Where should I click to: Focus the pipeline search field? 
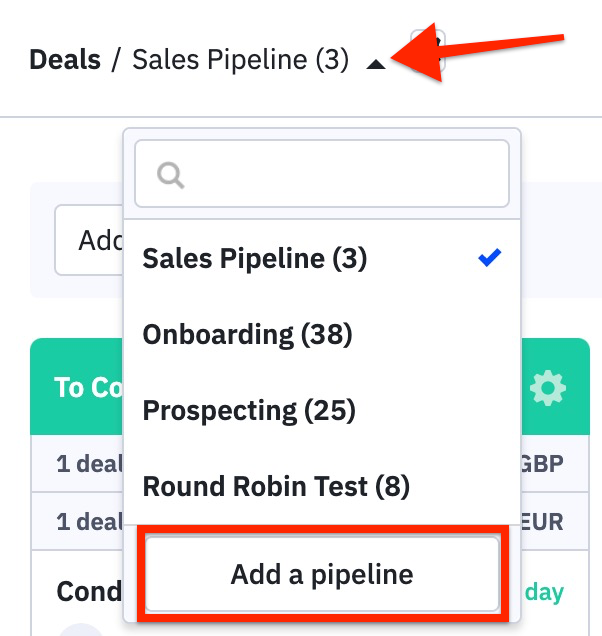[322, 174]
